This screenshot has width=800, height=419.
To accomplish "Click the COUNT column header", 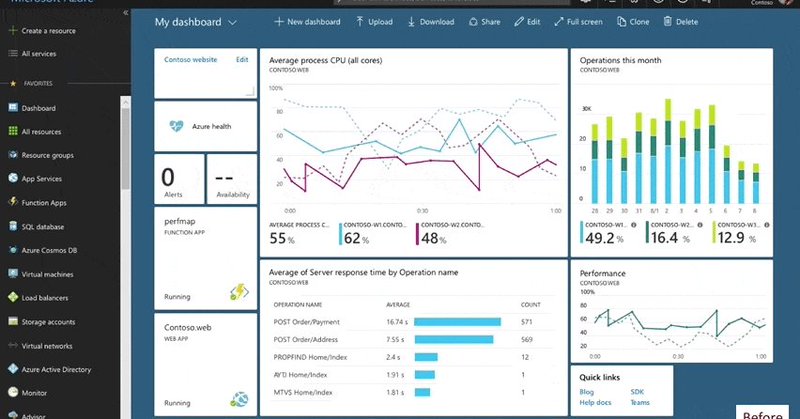I will (530, 305).
